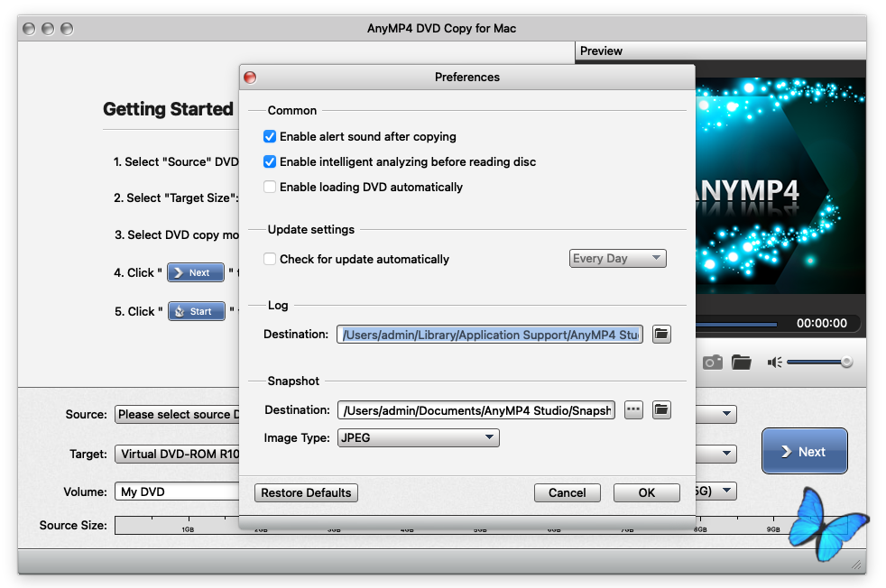886x588 pixels.
Task: Disable alert sound after copying
Action: (x=270, y=137)
